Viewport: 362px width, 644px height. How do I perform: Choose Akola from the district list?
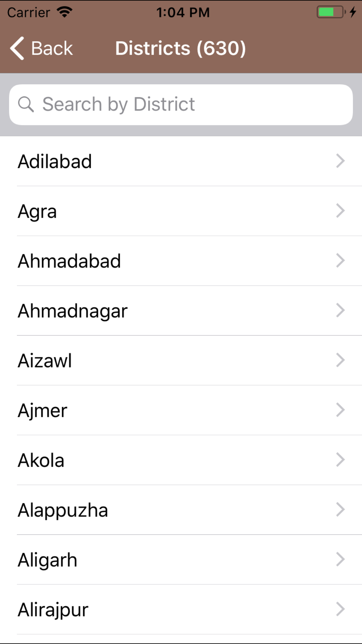181,460
